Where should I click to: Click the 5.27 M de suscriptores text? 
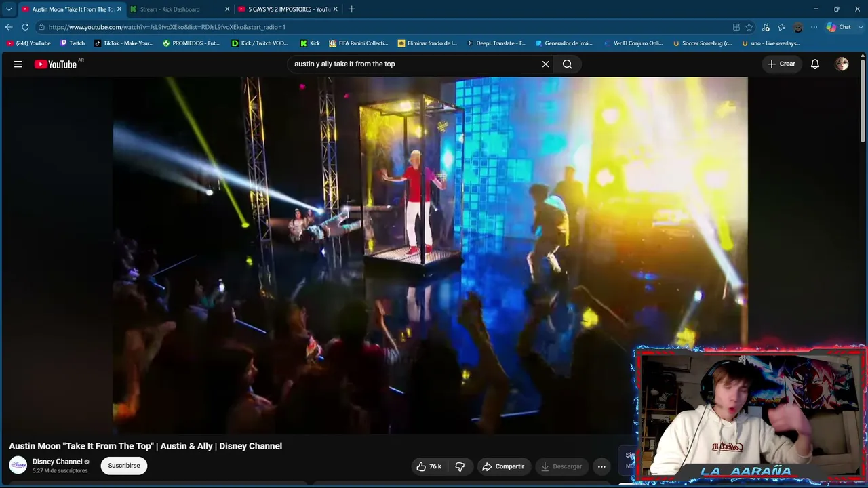click(x=60, y=471)
